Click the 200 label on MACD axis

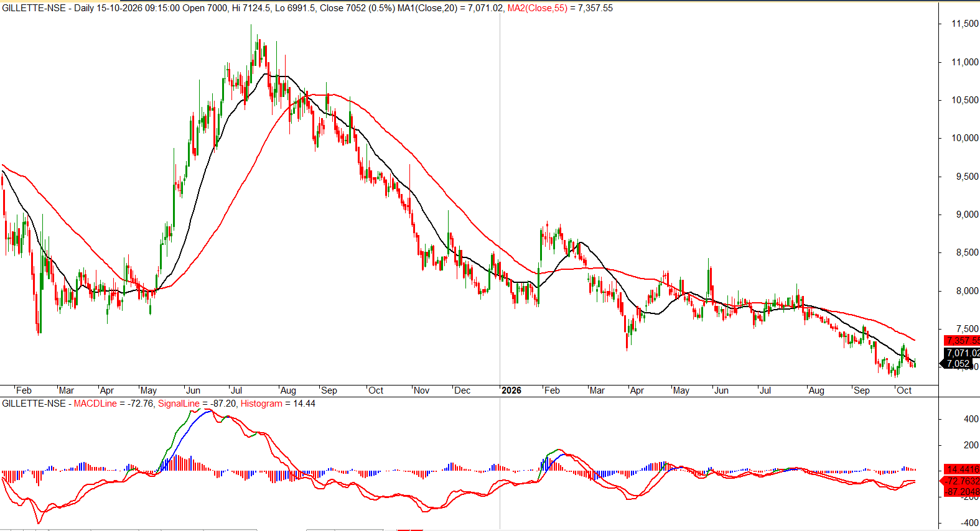click(x=971, y=445)
